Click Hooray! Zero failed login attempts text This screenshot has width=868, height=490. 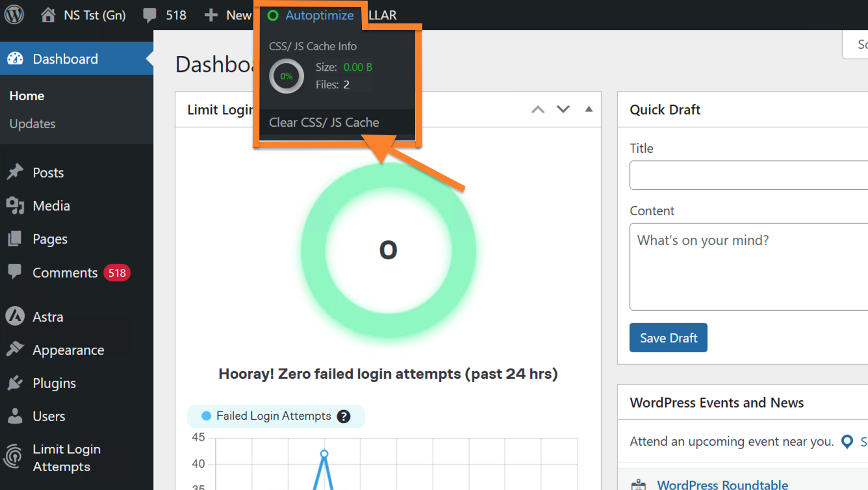(x=388, y=374)
